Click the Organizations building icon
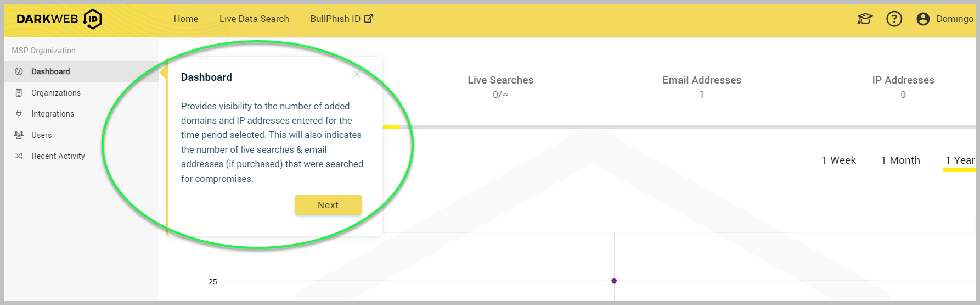Screen dimensions: 980x305 [x=19, y=93]
